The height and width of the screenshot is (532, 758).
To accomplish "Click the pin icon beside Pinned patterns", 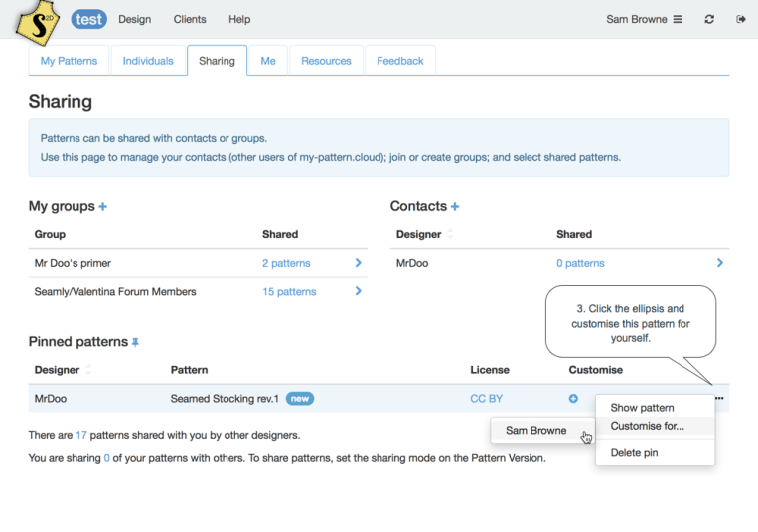I will click(136, 342).
